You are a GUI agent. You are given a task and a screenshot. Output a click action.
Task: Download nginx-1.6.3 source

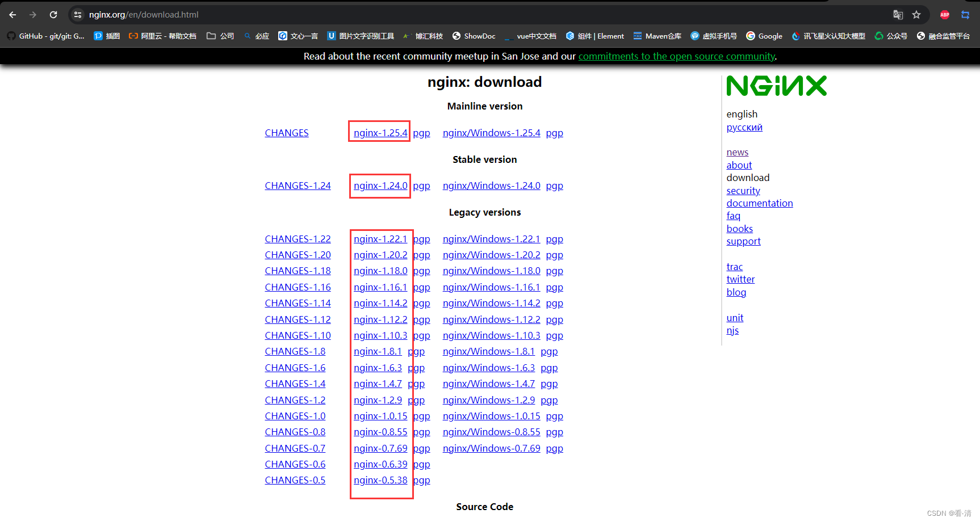[378, 368]
